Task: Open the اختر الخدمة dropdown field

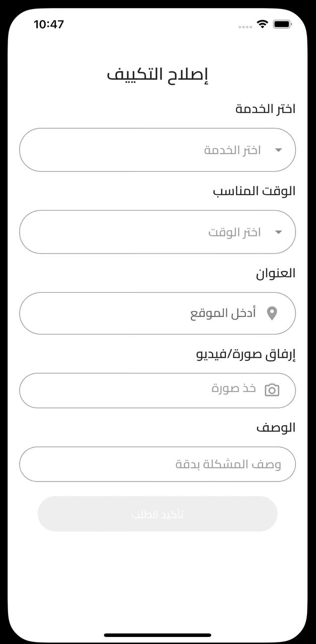Action: [x=157, y=150]
